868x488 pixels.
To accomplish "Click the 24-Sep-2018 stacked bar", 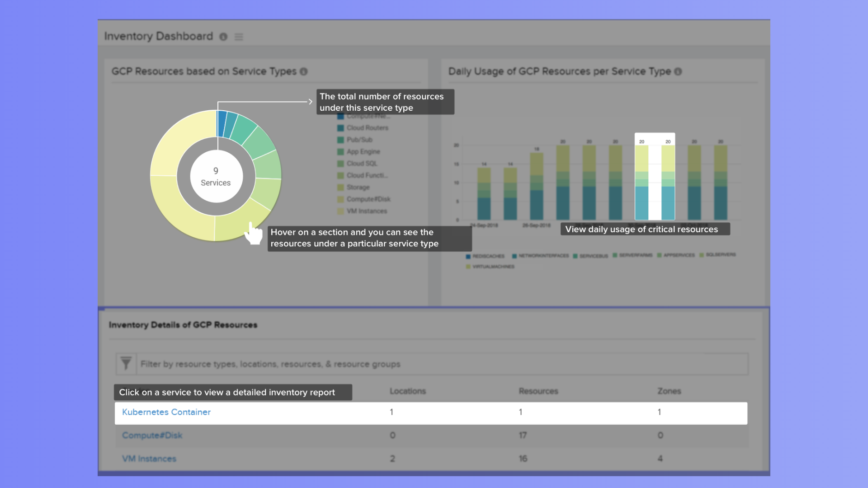I will point(484,194).
